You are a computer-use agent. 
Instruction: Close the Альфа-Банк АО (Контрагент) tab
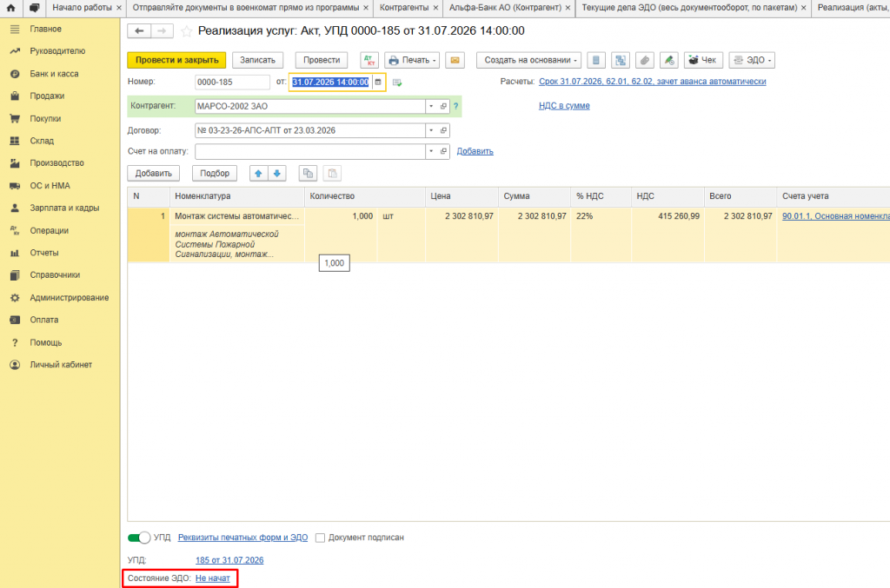pos(568,8)
